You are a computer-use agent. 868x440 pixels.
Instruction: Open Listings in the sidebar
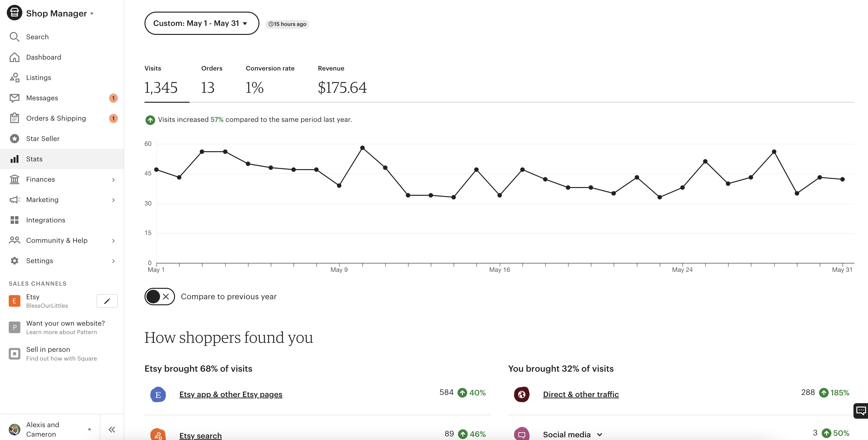62,78
